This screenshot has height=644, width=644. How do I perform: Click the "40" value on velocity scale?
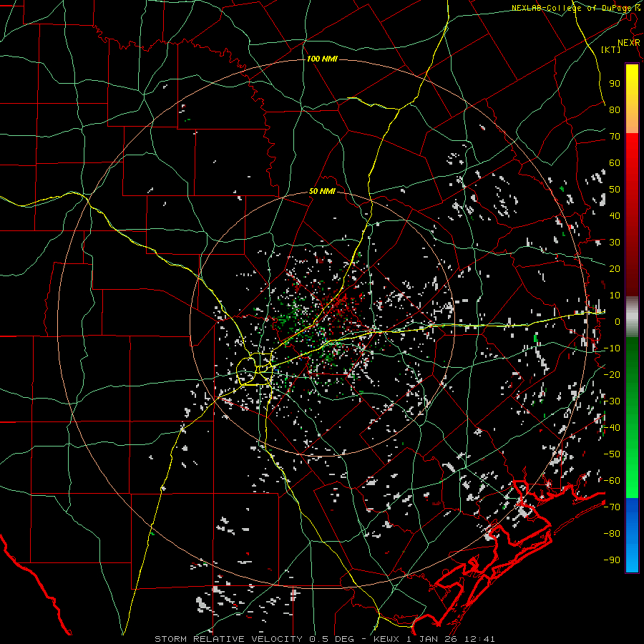point(615,216)
